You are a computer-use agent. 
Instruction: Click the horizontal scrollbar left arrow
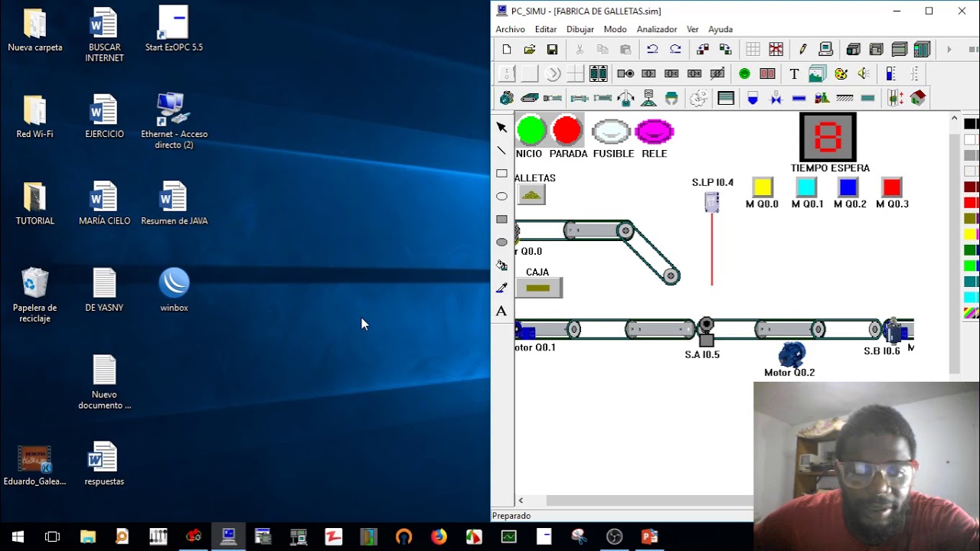(521, 500)
